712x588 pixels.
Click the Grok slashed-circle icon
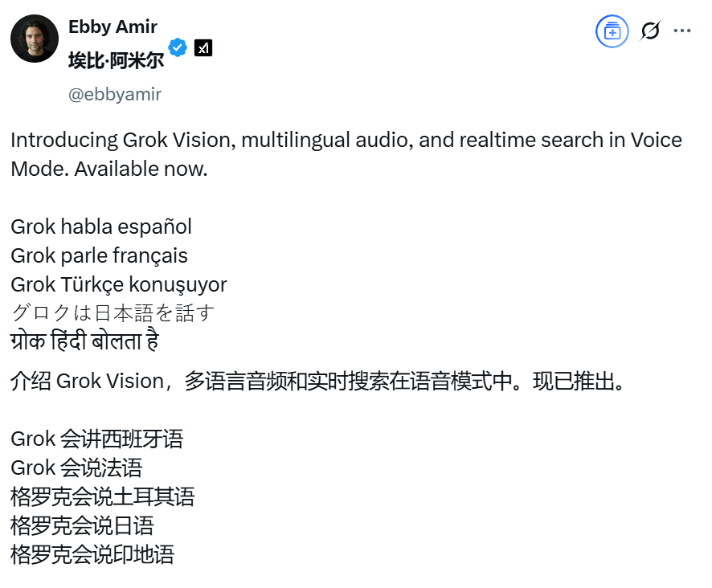coord(650,31)
